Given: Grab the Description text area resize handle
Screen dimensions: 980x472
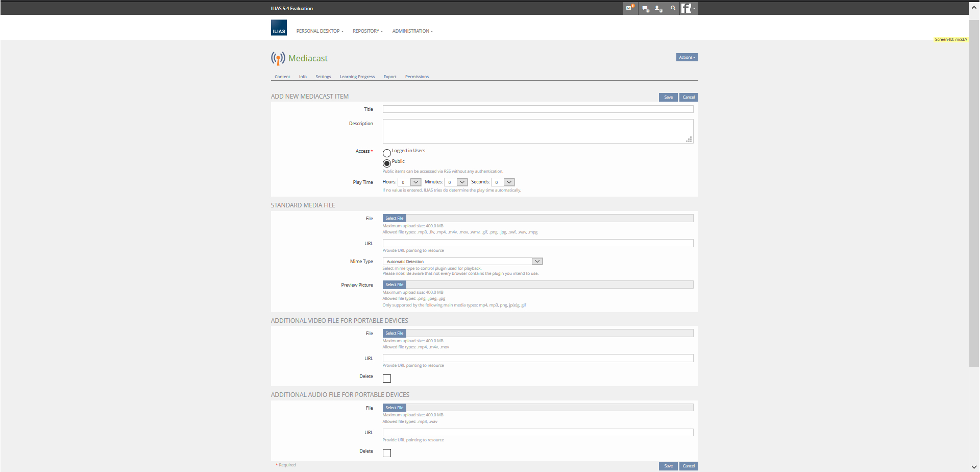Looking at the screenshot, I should (x=689, y=139).
